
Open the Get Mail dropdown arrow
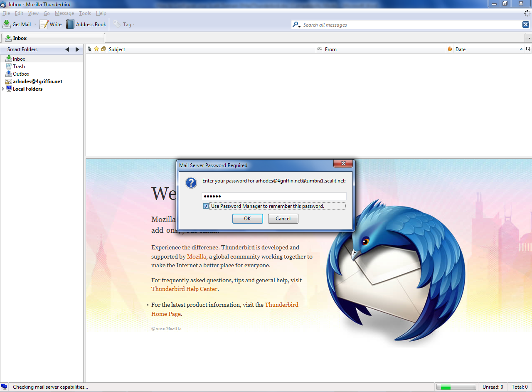point(35,25)
